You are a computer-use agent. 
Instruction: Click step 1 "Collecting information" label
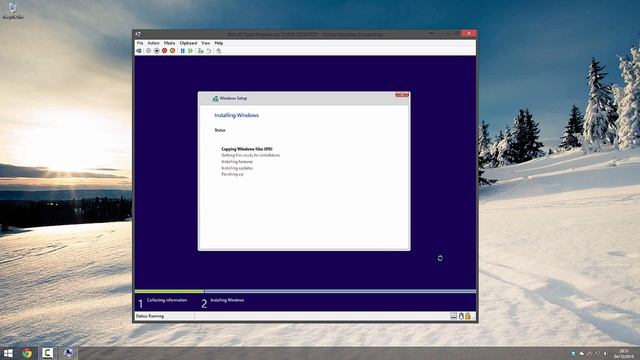point(167,300)
